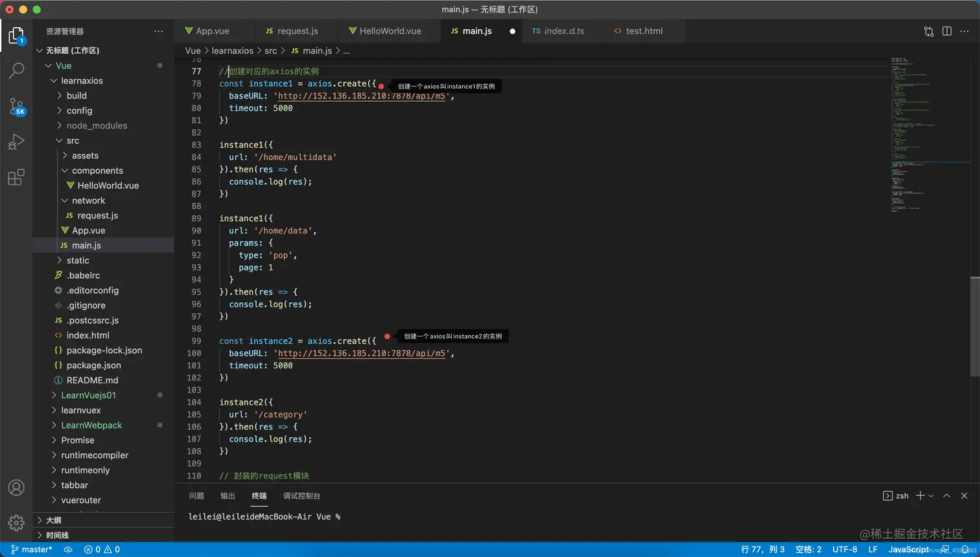The width and height of the screenshot is (980, 557).
Task: Click breakpoint dot beside instance1 create
Action: [x=381, y=86]
